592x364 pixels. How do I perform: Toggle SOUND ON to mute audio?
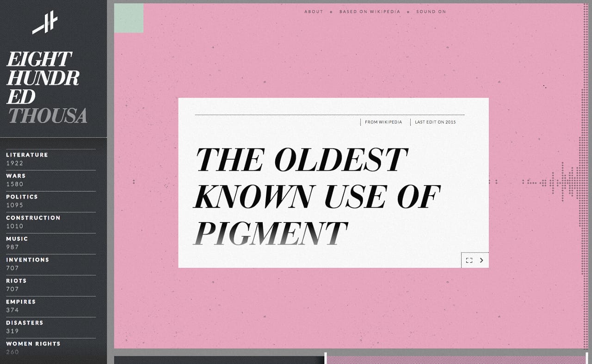pyautogui.click(x=431, y=12)
